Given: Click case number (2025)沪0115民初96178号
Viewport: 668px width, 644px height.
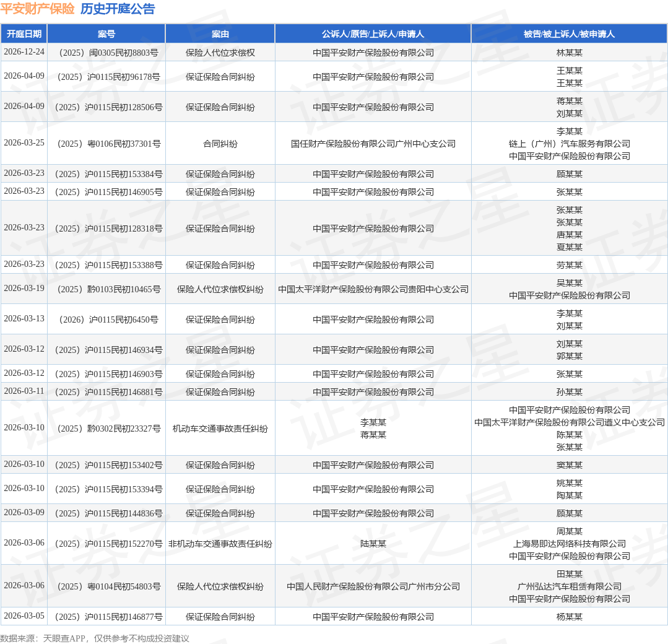Looking at the screenshot, I should (x=106, y=77).
